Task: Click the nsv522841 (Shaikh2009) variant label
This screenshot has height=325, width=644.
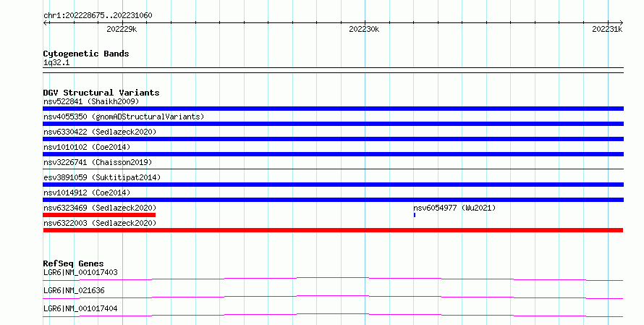Action: point(91,101)
